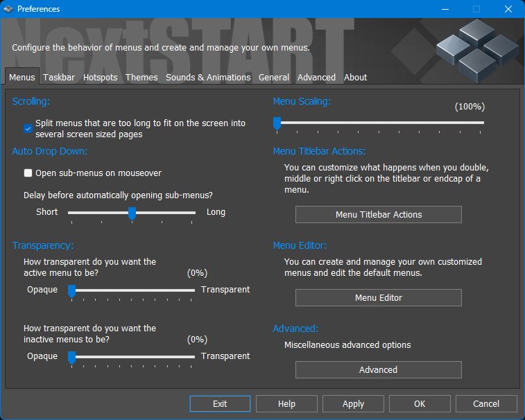Switch to the Menus tab
Image resolution: width=525 pixels, height=420 pixels.
click(22, 78)
